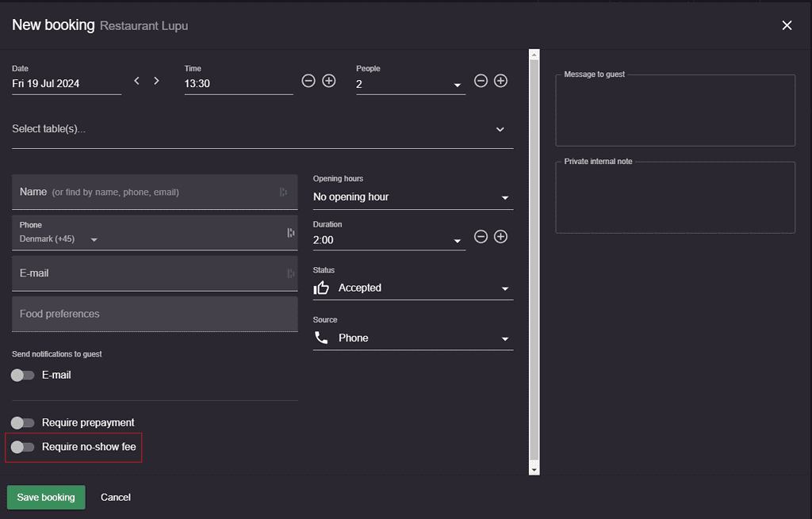Open the Duration dropdown
Image resolution: width=812 pixels, height=519 pixels.
(389, 240)
